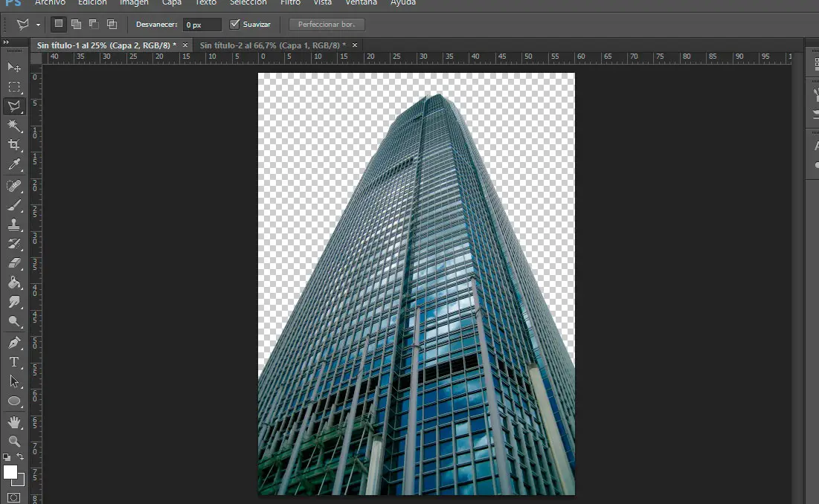819x504 pixels.
Task: Close the Sin título-2 document tab
Action: pyautogui.click(x=355, y=45)
